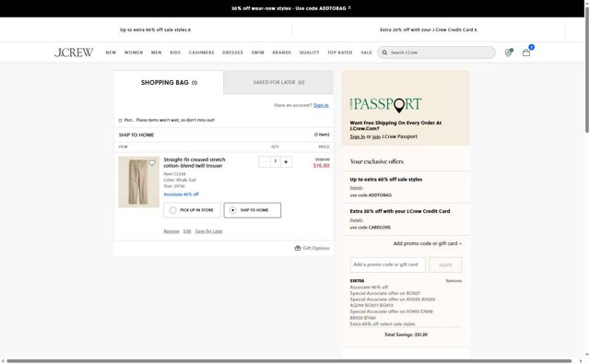
Task: Click the sale price $76.80
Action: [322, 166]
